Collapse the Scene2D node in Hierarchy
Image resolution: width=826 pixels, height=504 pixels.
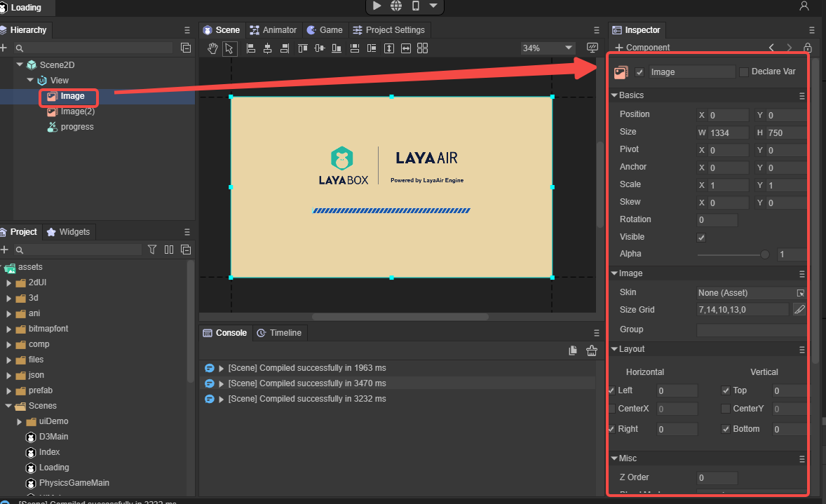pyautogui.click(x=20, y=64)
